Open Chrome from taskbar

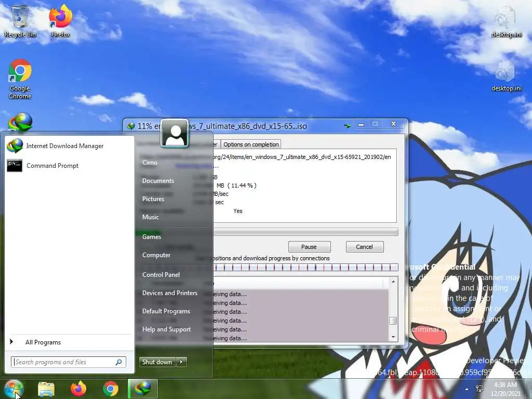pos(111,389)
